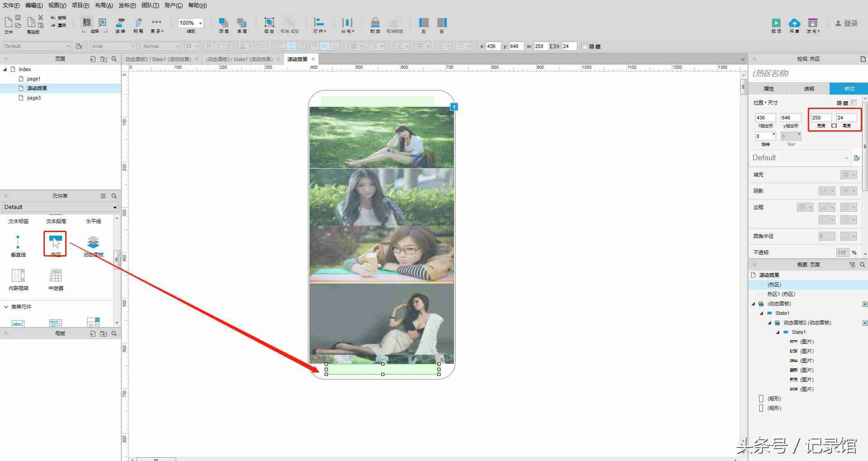Viewport: 868px width, 461px height.
Task: Open the page3 page
Action: coord(34,98)
